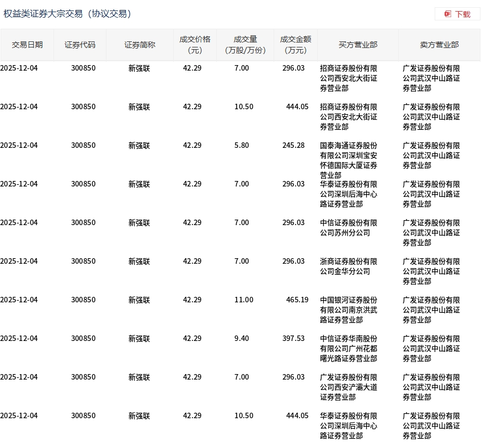Click 招商证券 buyer in the 296.03 row
The image size is (481, 448).
[x=349, y=78]
